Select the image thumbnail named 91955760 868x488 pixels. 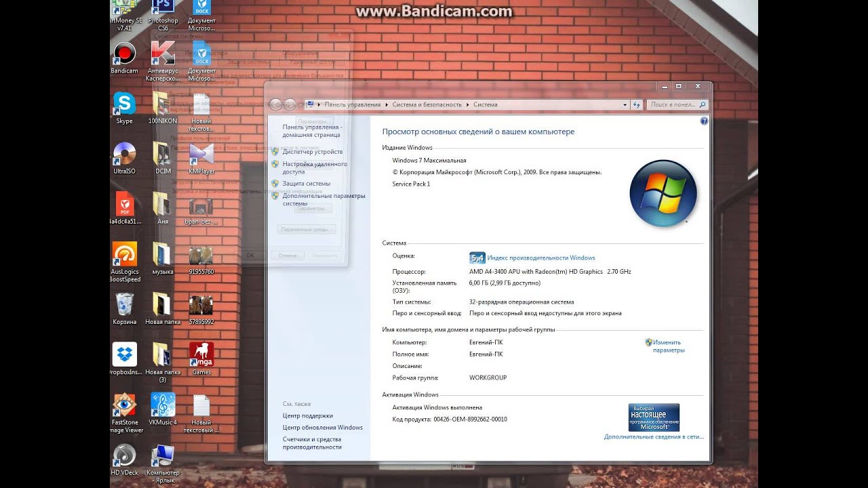tap(201, 259)
